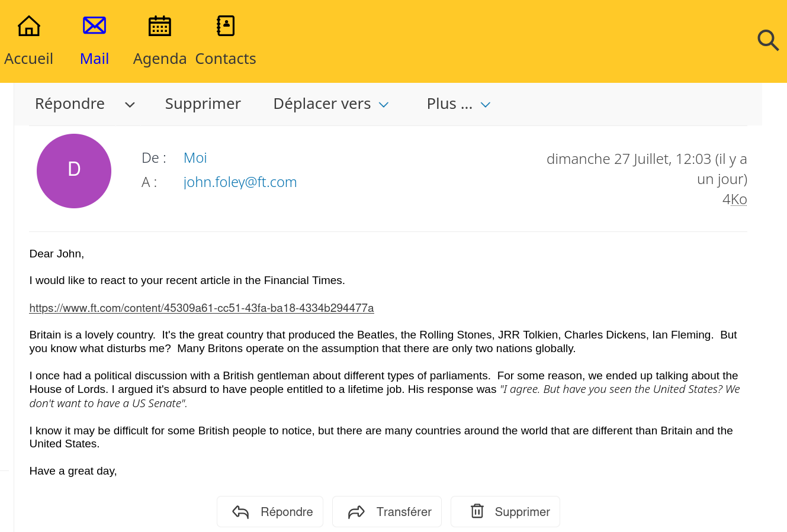787x532 pixels.
Task: Open the Agenda calendar icon
Action: [x=159, y=26]
